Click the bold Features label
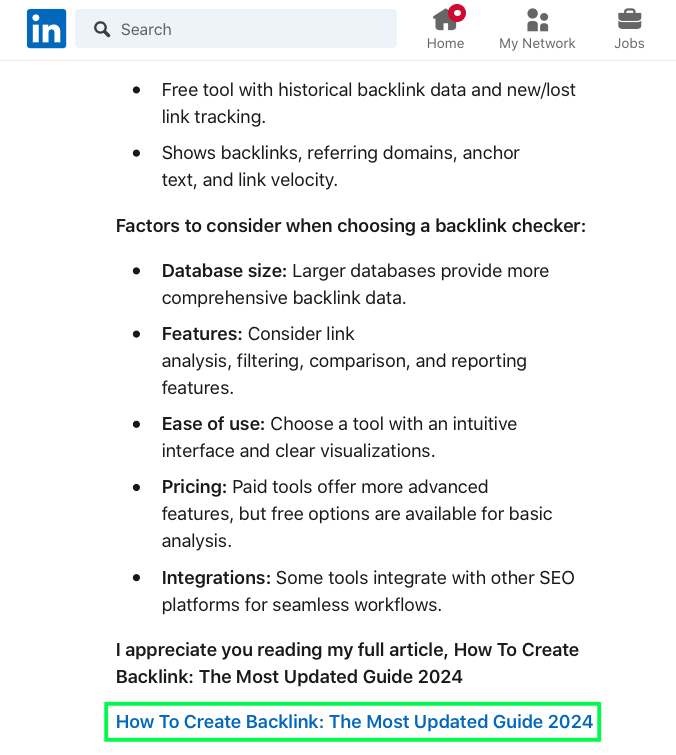The width and height of the screenshot is (676, 755). 202,334
